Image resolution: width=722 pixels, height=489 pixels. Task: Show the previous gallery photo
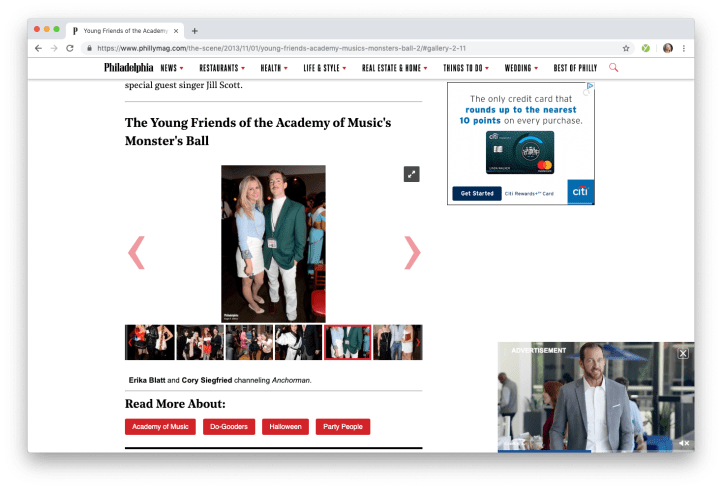[x=136, y=252]
